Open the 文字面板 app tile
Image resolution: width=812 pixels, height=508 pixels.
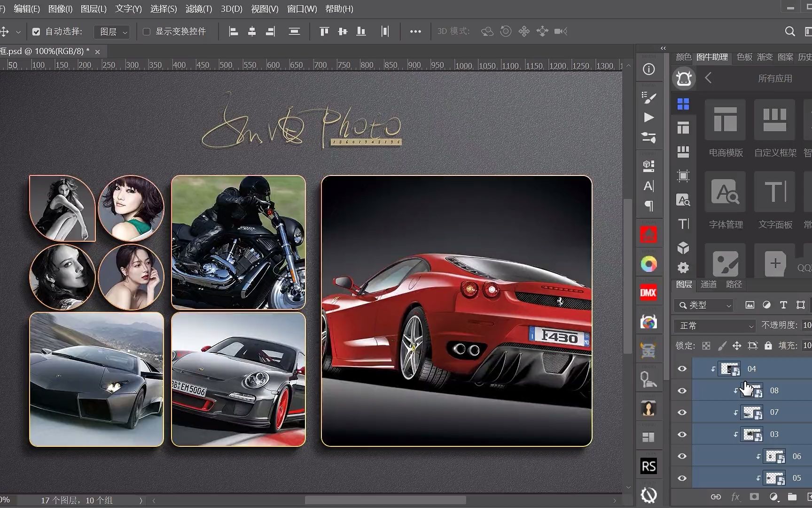[x=775, y=201]
